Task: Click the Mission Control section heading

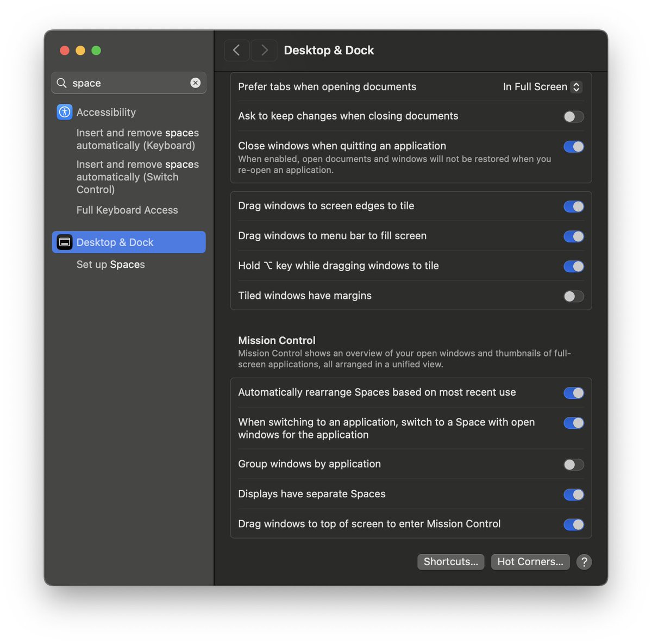Action: 277,340
